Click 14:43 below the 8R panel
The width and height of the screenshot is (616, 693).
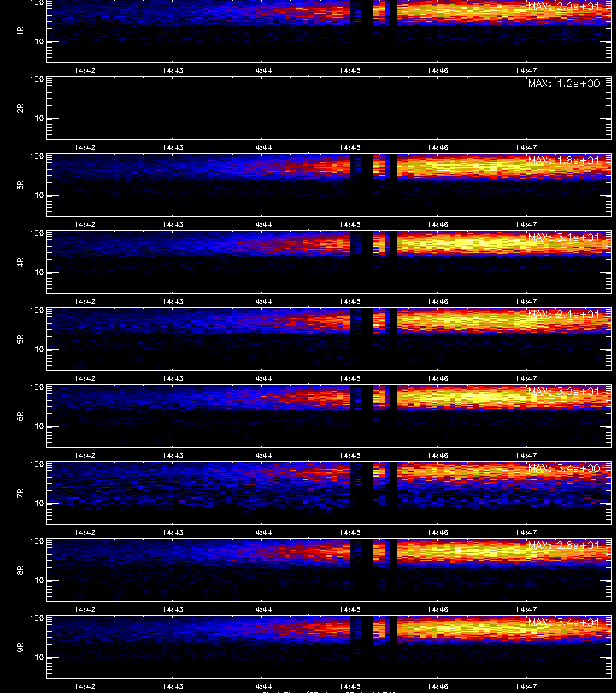pyautogui.click(x=172, y=609)
